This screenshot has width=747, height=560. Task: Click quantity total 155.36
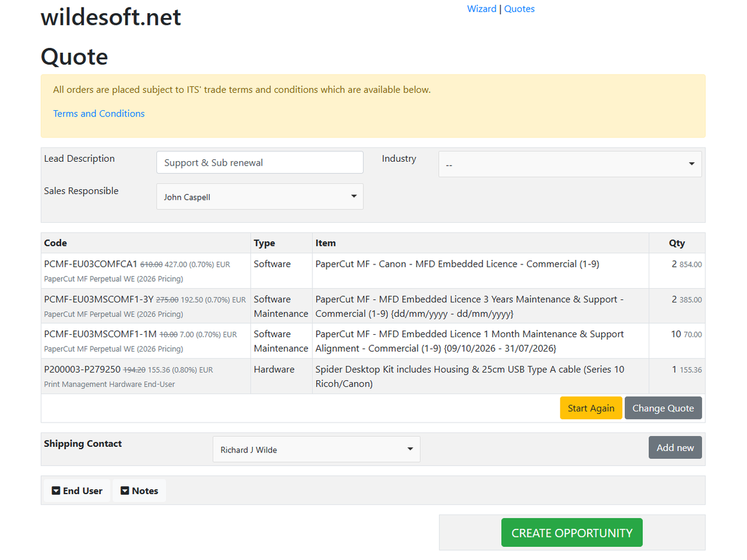coord(690,370)
